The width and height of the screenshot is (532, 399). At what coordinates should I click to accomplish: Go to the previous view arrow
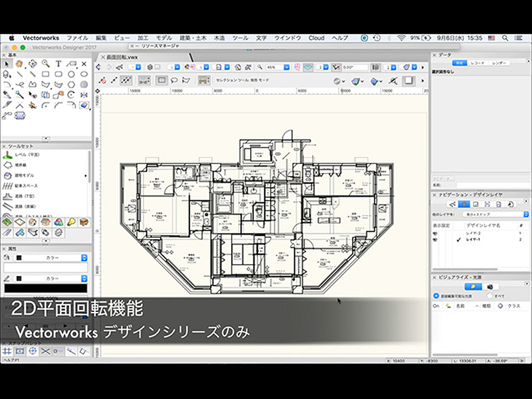pos(99,67)
